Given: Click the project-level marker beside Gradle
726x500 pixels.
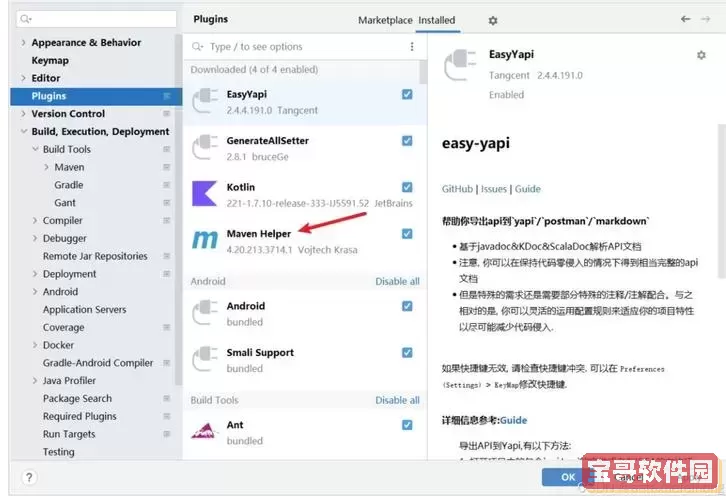Looking at the screenshot, I should pyautogui.click(x=167, y=185).
